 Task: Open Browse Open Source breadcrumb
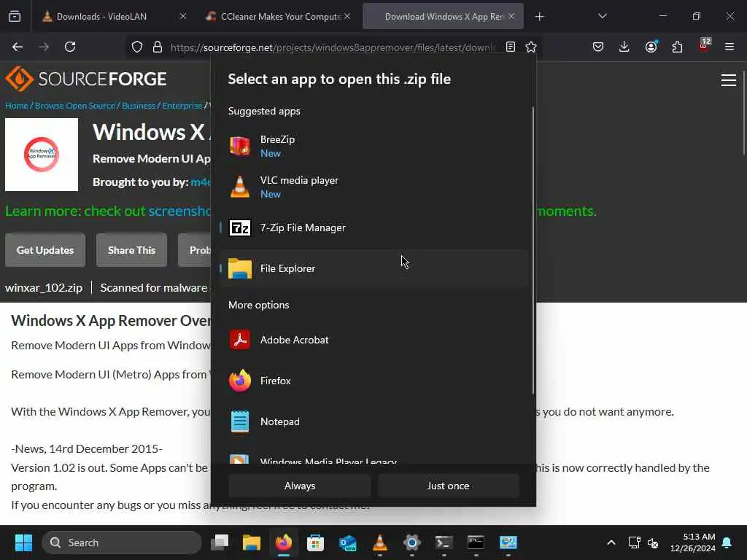(x=75, y=106)
